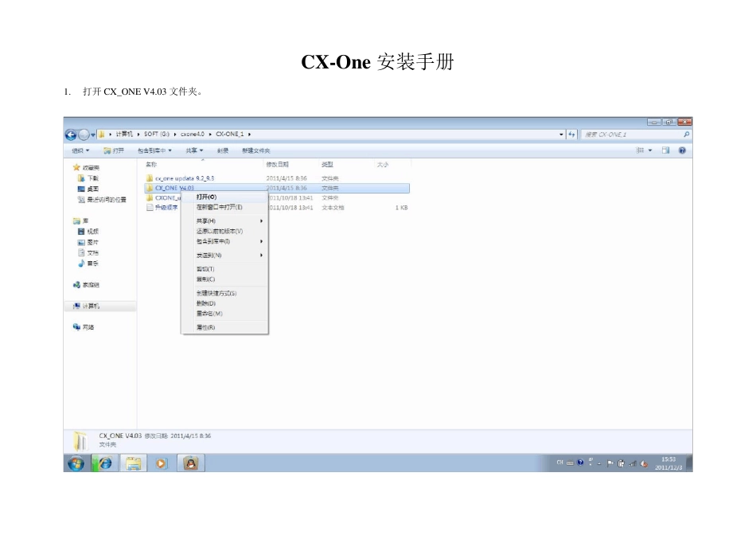
Task: Select 库 in the navigation pane
Action: click(x=81, y=221)
